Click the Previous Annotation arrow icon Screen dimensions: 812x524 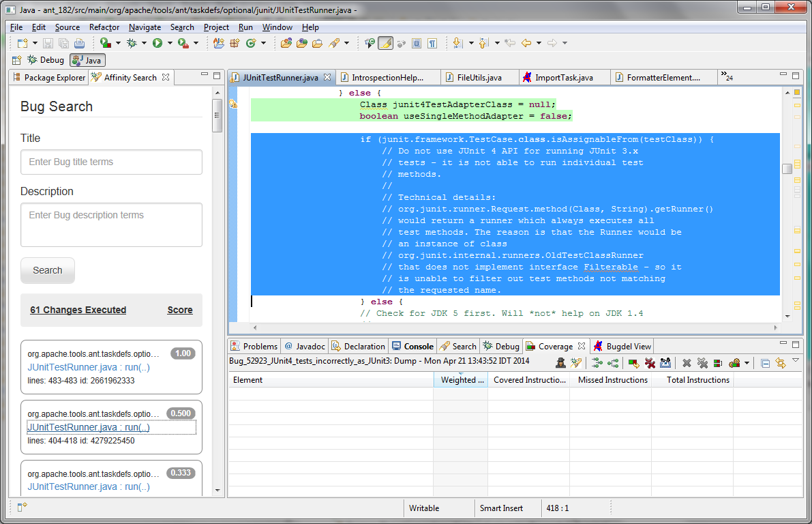click(483, 43)
